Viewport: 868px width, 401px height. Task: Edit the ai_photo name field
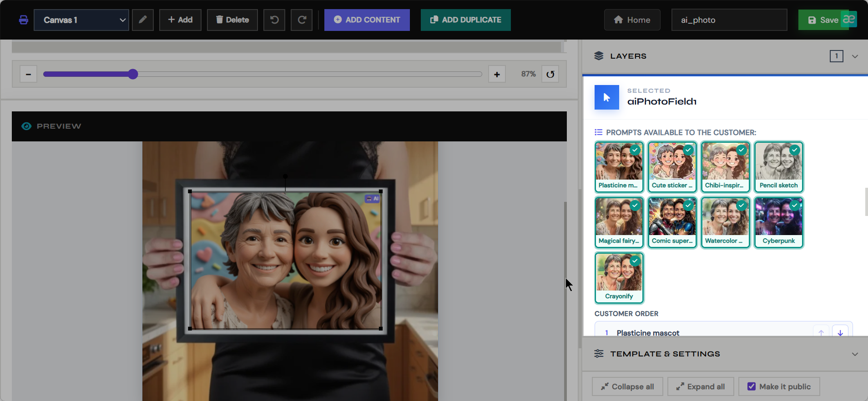[x=729, y=20]
